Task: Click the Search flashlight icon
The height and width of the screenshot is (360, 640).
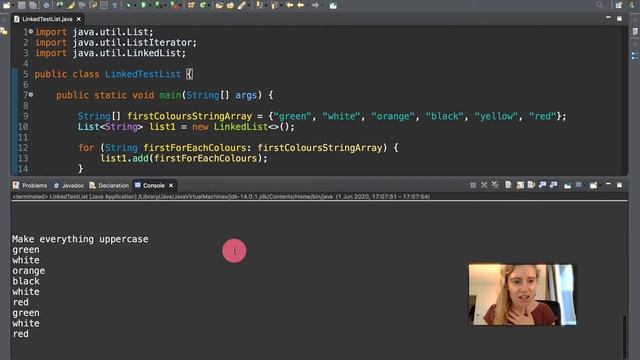Action: tap(241, 5)
